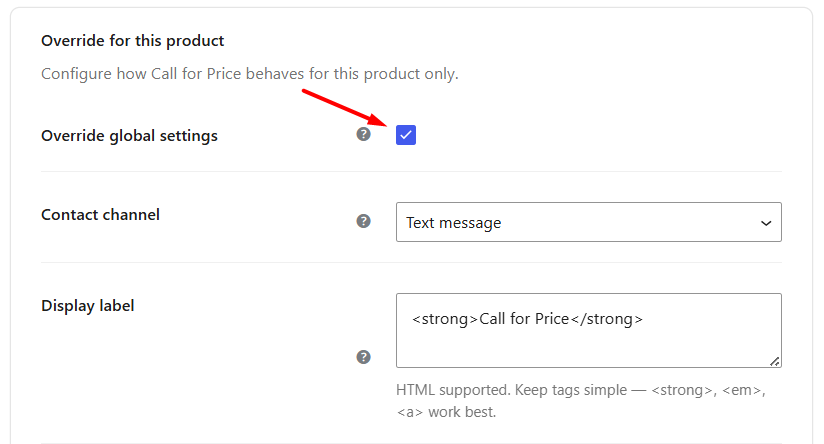This screenshot has width=824, height=444.
Task: Click the Display label help question mark
Action: [x=363, y=357]
